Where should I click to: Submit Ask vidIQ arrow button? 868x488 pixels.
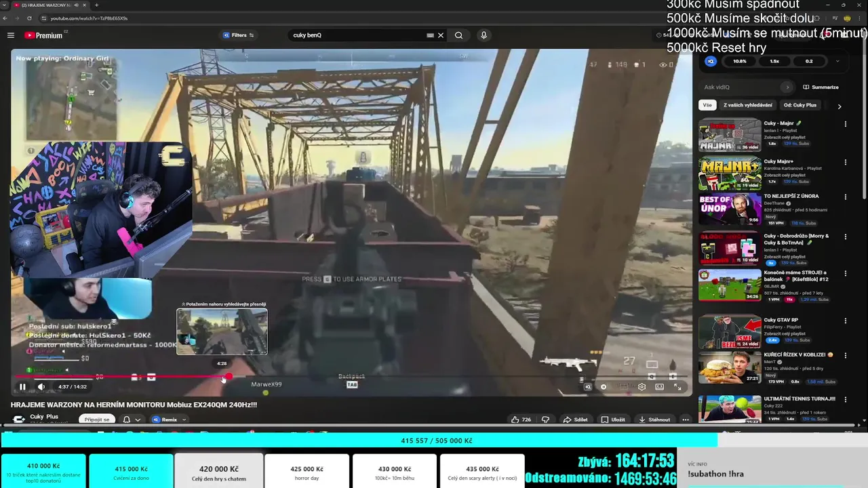click(787, 87)
